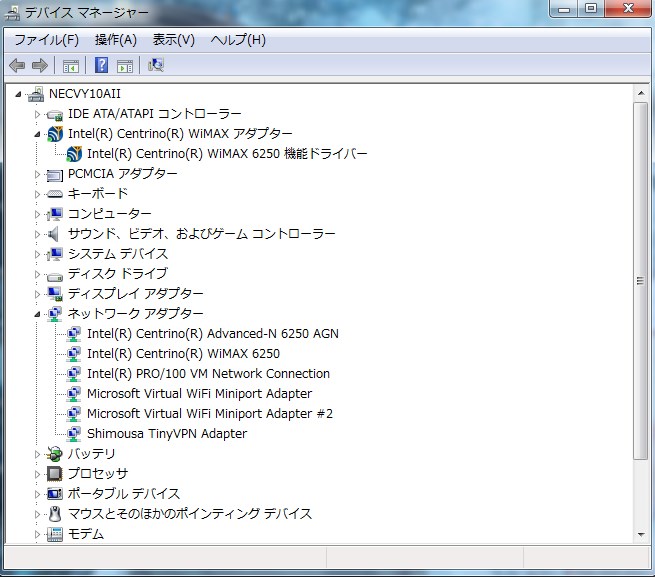Click the mouse pointing device icon
655x577 pixels.
(55, 514)
